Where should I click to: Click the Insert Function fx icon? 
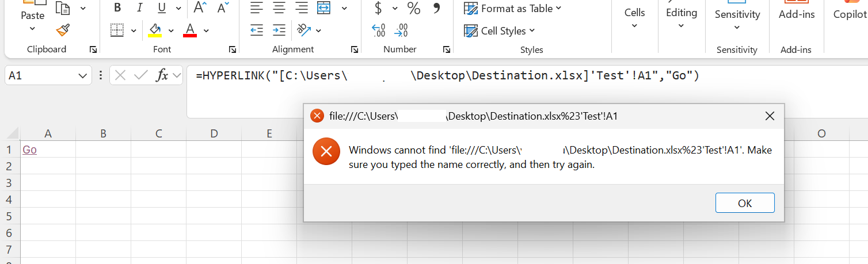(x=162, y=75)
